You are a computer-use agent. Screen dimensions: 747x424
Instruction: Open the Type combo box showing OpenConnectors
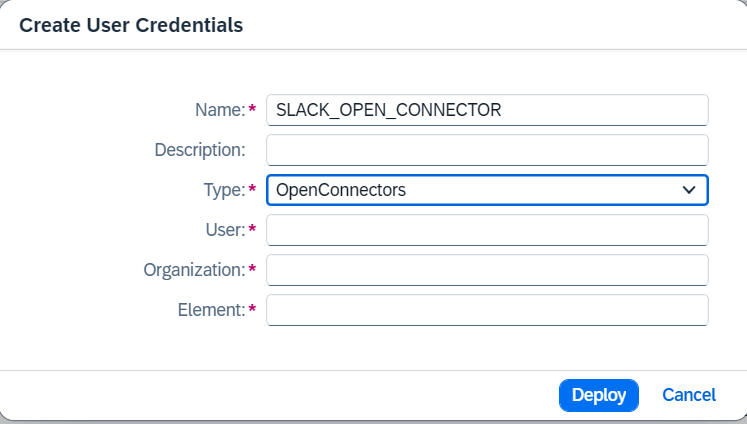click(470, 190)
